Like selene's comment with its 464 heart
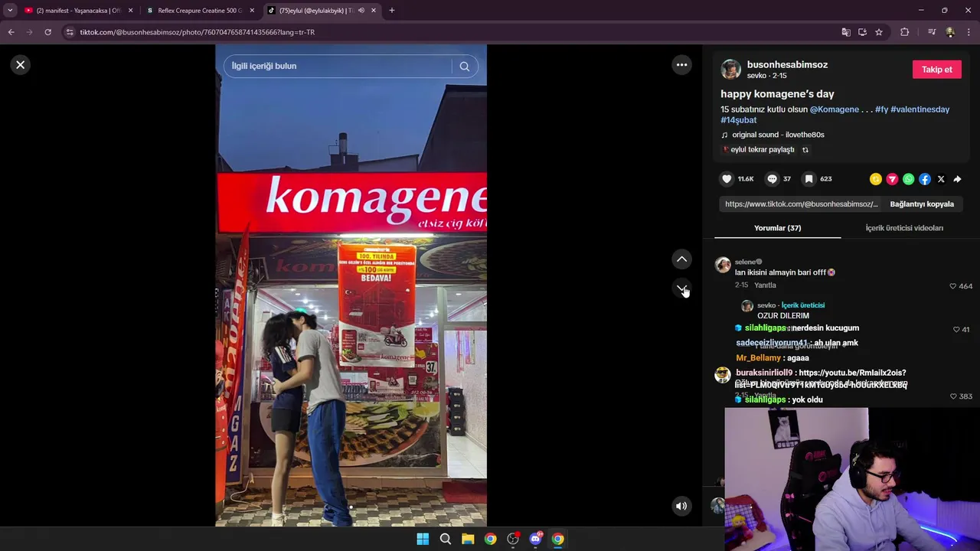 (x=953, y=286)
